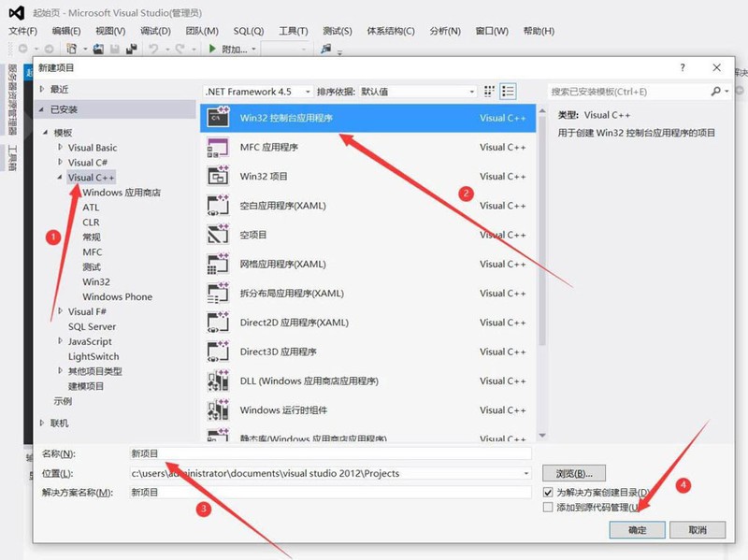This screenshot has height=560, width=748.
Task: Select the 空项目 template icon
Action: (221, 235)
